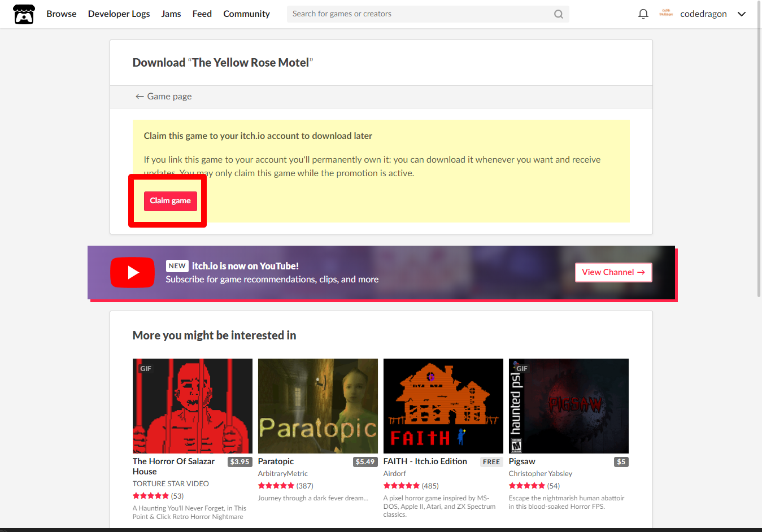The height and width of the screenshot is (532, 762).
Task: Open the Browse menu
Action: click(62, 14)
